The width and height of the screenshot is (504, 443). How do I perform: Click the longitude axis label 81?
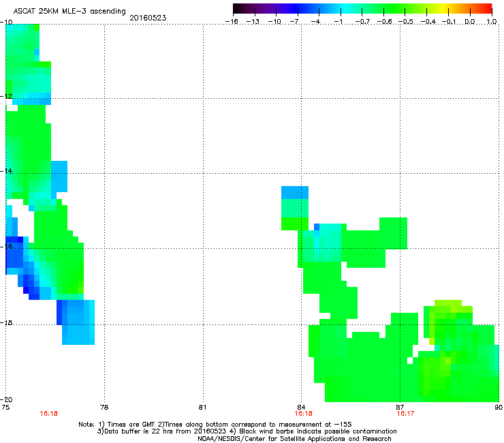[203, 408]
